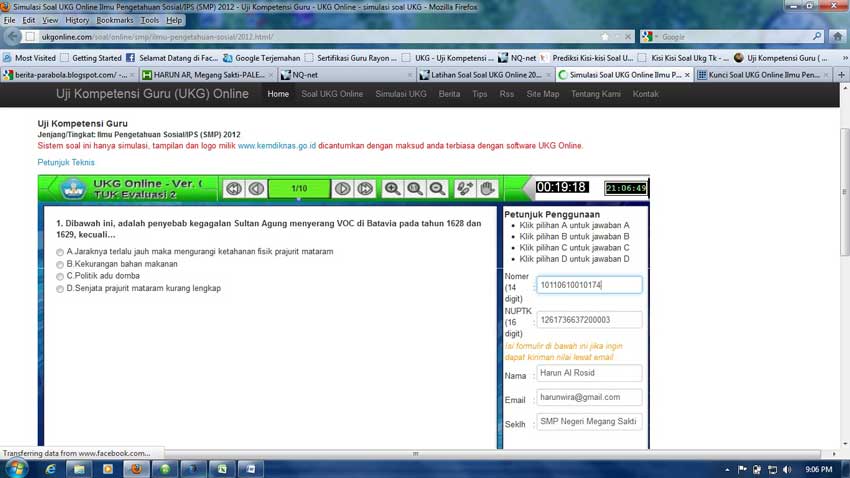Select answer A Jaraknya terlalu jauh
850x478 pixels.
[x=60, y=252]
